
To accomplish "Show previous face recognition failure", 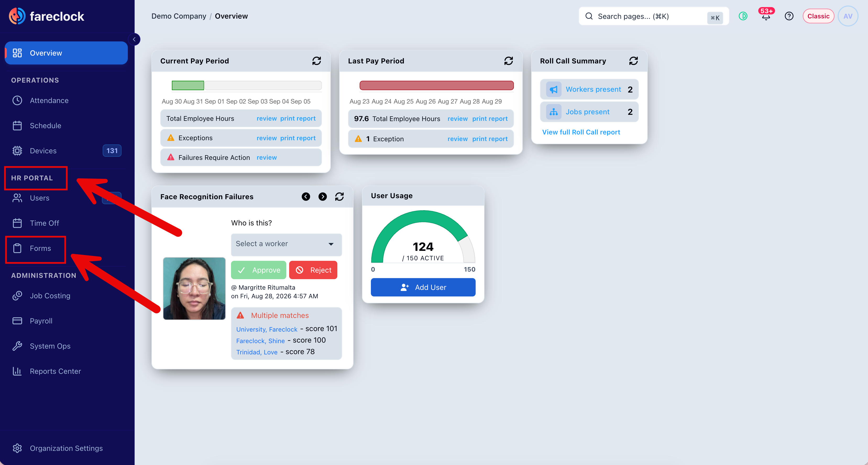I will click(306, 197).
